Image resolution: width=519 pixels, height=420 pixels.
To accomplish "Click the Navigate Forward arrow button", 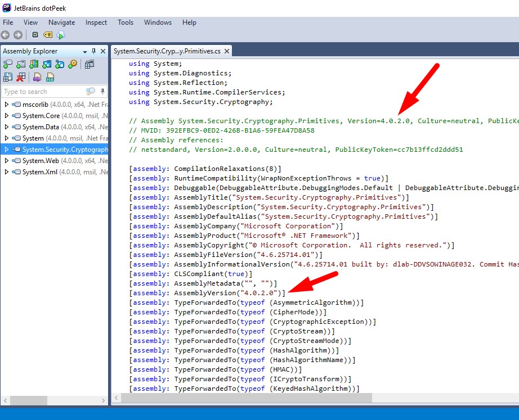I will click(x=18, y=35).
